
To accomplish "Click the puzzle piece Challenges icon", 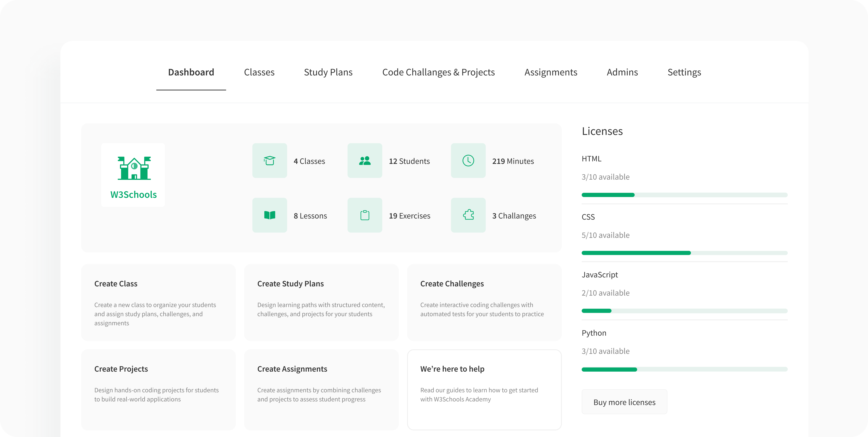I will pyautogui.click(x=468, y=215).
